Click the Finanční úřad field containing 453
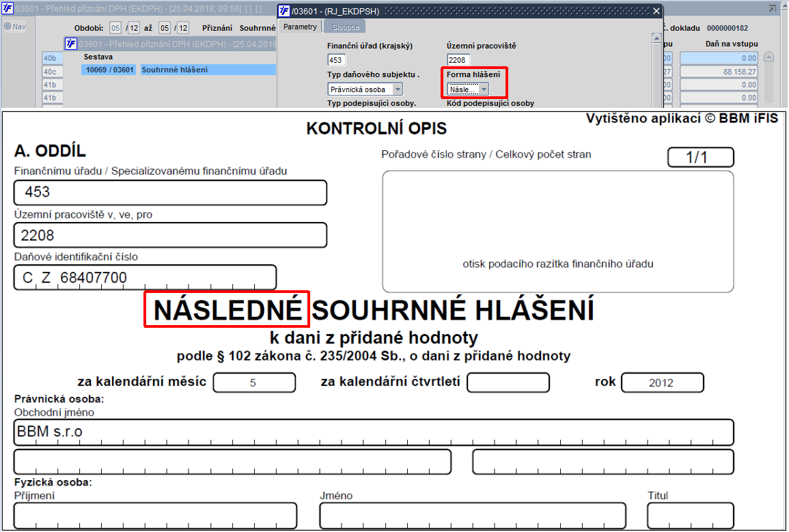 (x=336, y=60)
